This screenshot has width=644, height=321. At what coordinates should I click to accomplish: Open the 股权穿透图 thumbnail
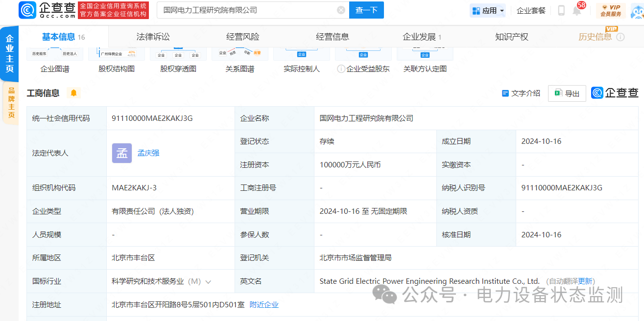click(178, 61)
